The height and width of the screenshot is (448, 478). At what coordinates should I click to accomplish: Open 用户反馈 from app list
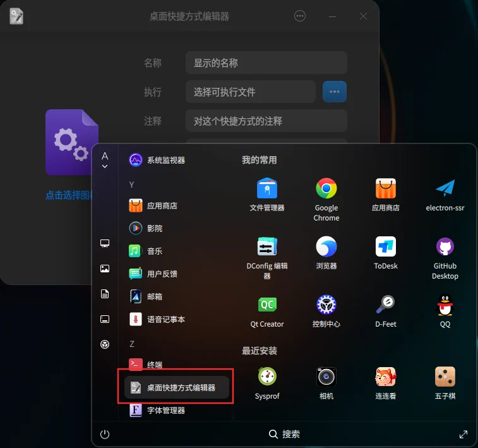click(177, 274)
